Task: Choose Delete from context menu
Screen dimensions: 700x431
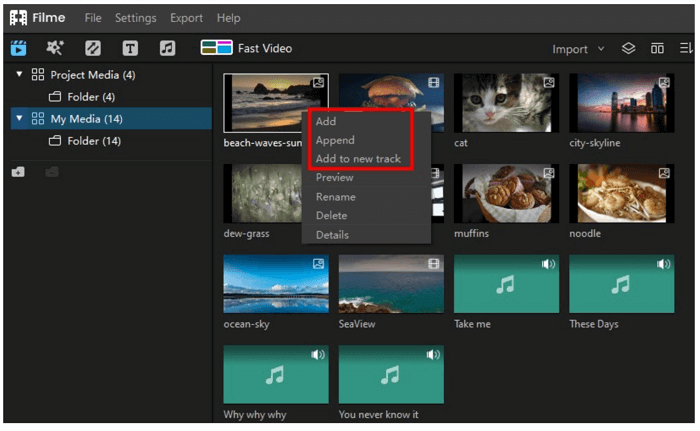Action: click(x=331, y=215)
